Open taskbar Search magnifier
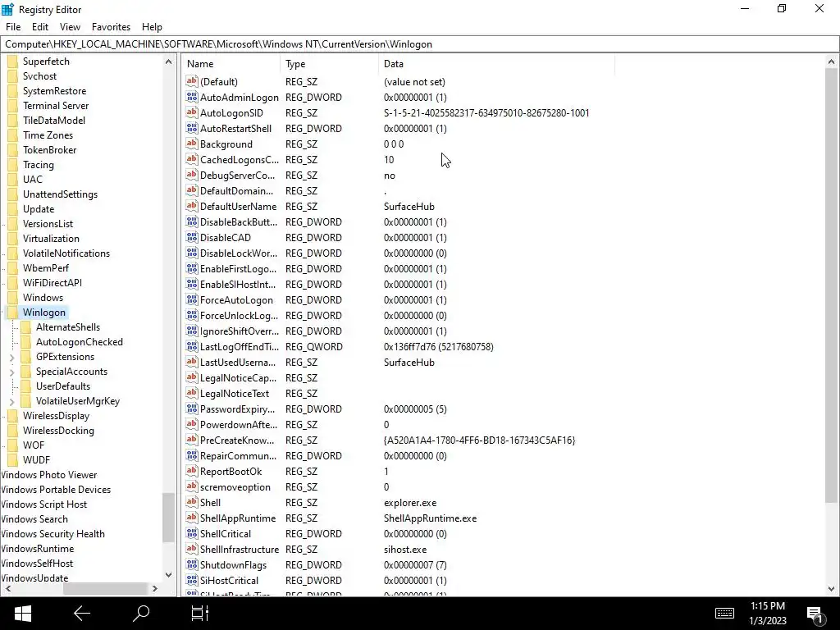 [141, 614]
